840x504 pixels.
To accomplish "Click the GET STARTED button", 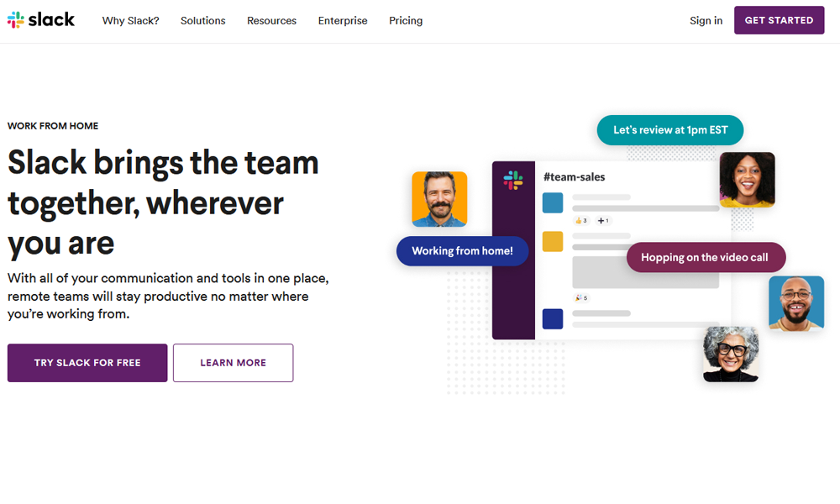I will (779, 19).
